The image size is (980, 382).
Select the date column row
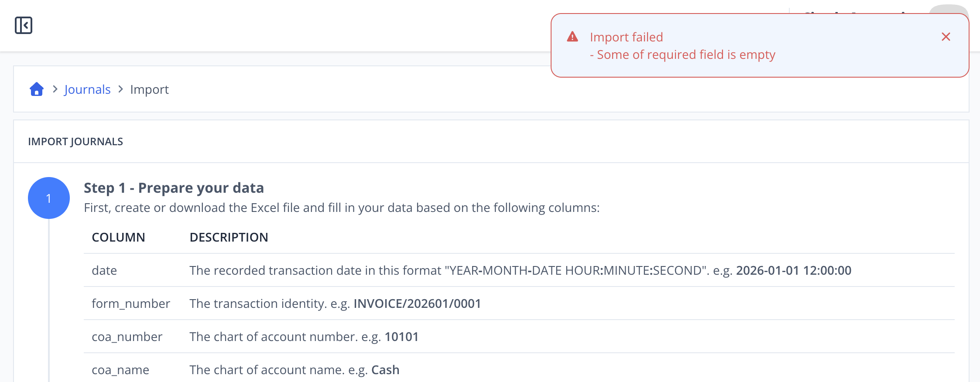tap(519, 270)
